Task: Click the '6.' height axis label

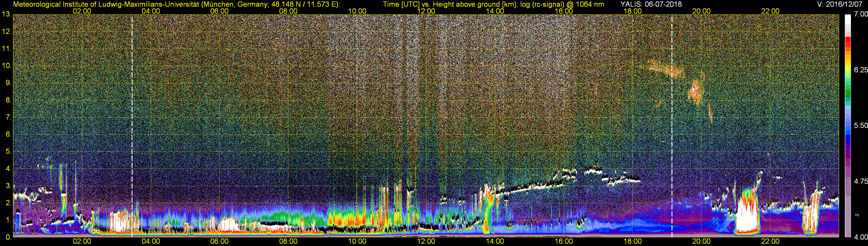Action: [x=8, y=135]
